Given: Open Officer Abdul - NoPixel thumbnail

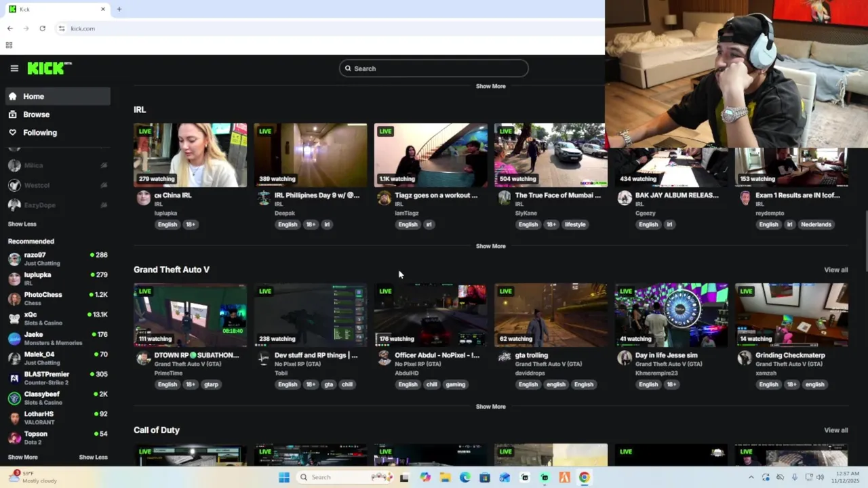Looking at the screenshot, I should click(x=431, y=315).
